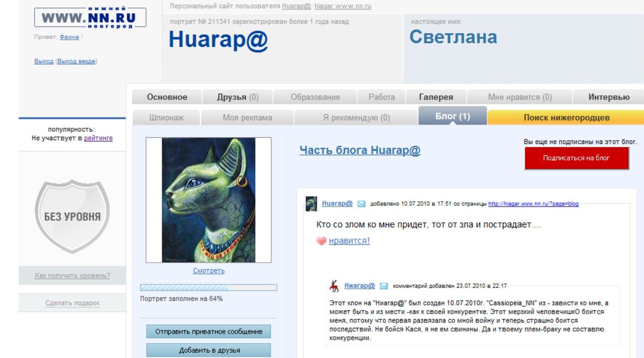The image size is (644, 358).
Task: Open Поиск нижегородцев tab
Action: tap(566, 117)
